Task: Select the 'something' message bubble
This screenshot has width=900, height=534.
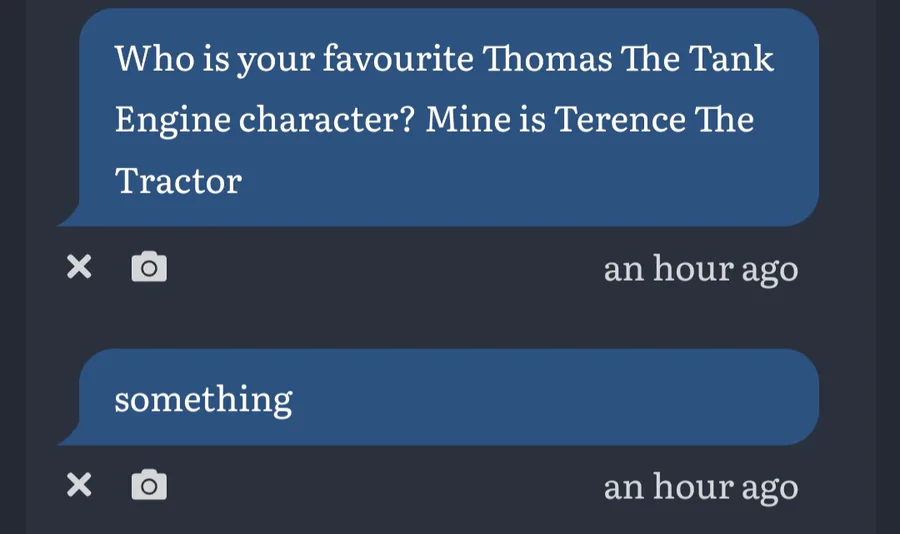Action: [439, 397]
